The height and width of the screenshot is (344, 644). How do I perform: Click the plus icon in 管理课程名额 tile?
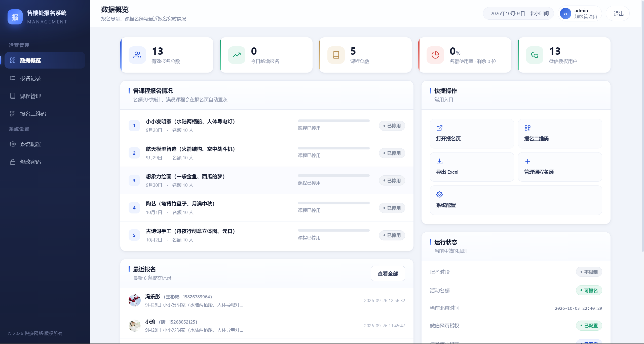pyautogui.click(x=527, y=161)
